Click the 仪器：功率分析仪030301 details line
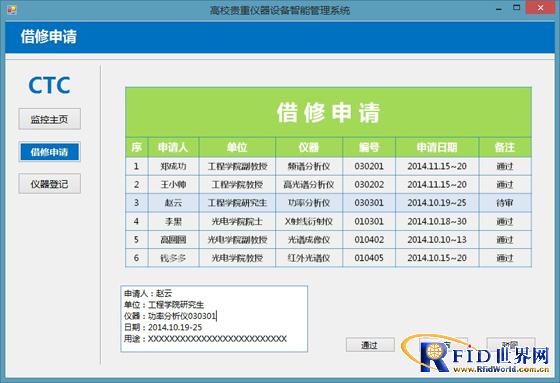Image resolution: width=560 pixels, height=383 pixels. (x=170, y=316)
